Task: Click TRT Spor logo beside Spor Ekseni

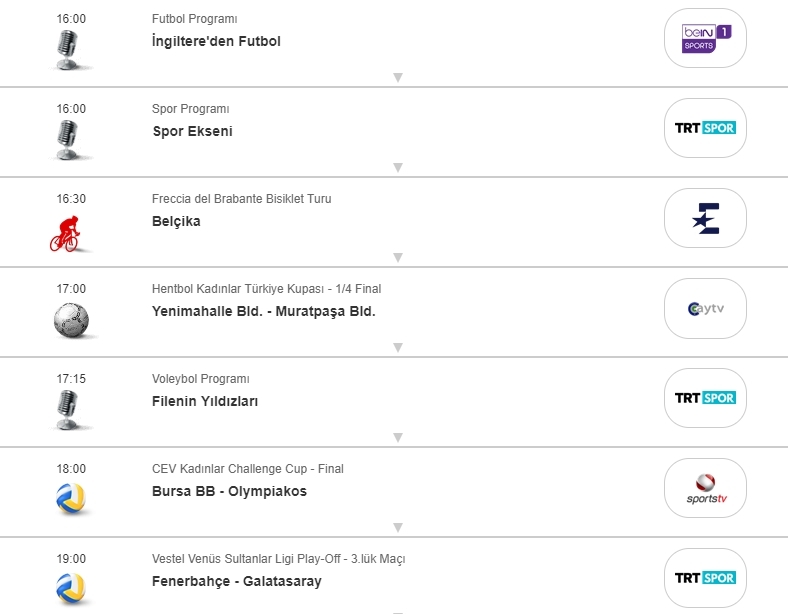Action: pyautogui.click(x=705, y=128)
